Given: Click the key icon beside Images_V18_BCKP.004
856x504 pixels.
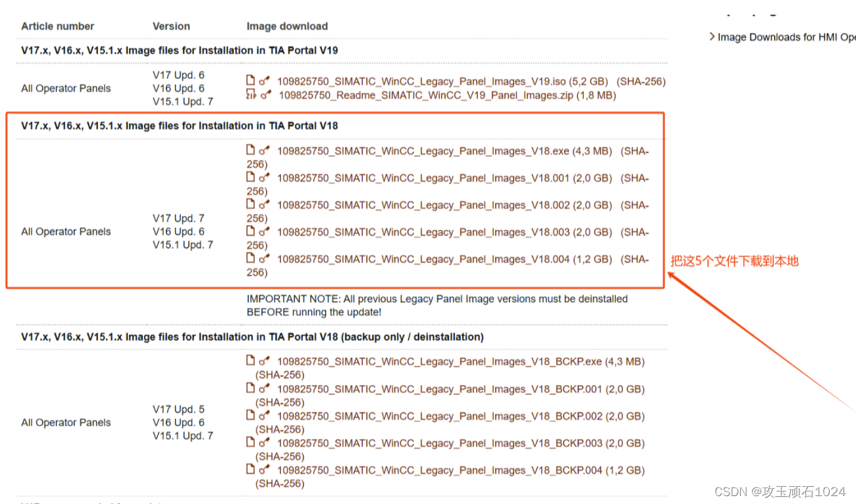Looking at the screenshot, I should coord(264,469).
